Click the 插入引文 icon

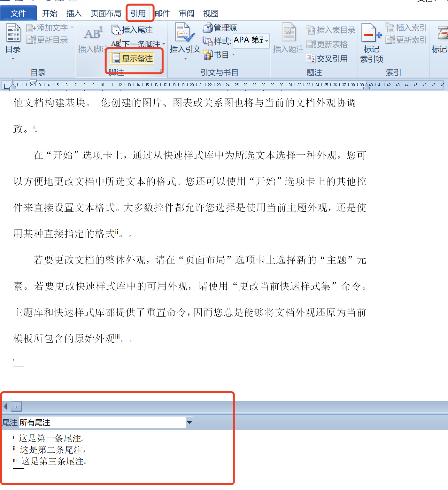(x=184, y=33)
